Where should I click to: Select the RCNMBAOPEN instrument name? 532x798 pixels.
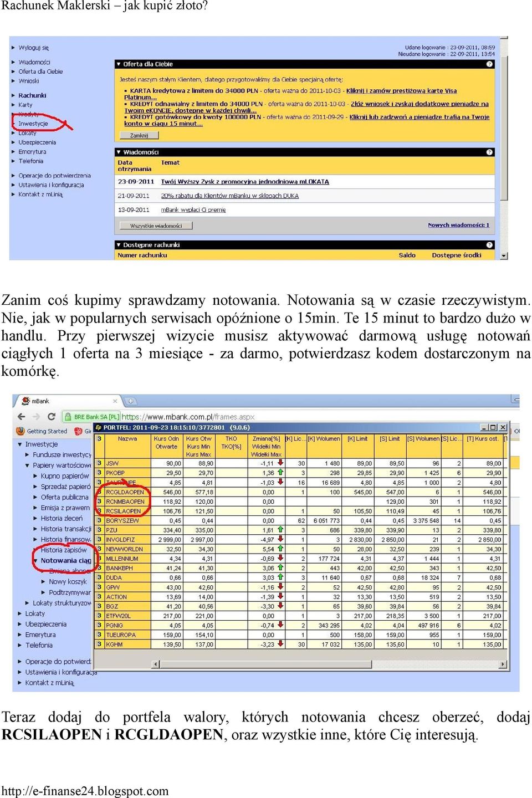(125, 502)
